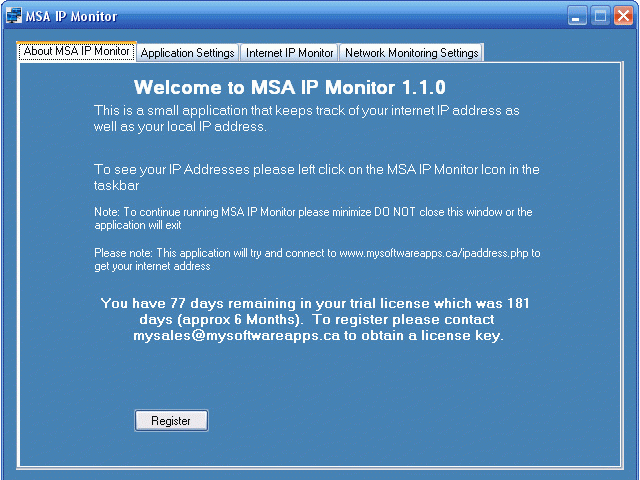Minimize the MSA IP Monitor window
The width and height of the screenshot is (640, 480).
(x=577, y=16)
